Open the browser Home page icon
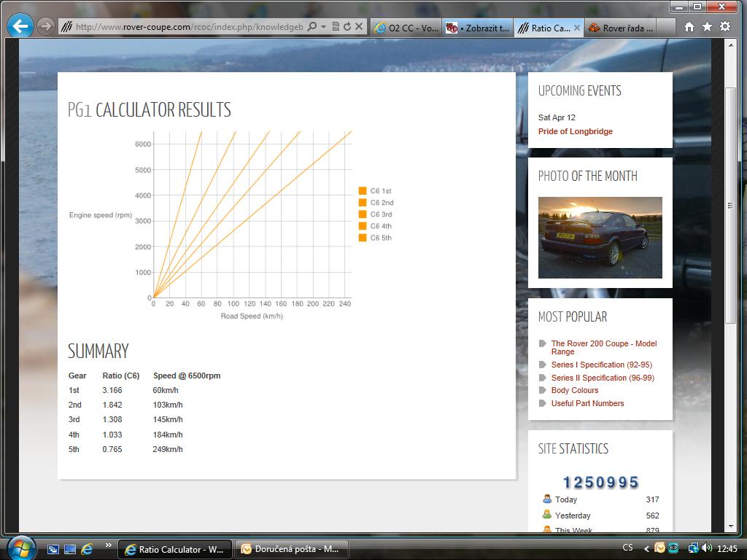This screenshot has width=747, height=560. click(x=689, y=27)
